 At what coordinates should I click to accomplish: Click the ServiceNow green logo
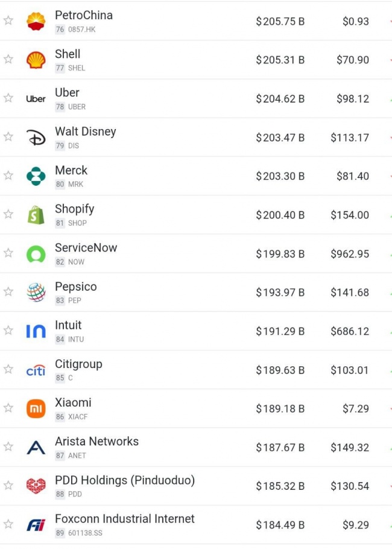coord(36,254)
